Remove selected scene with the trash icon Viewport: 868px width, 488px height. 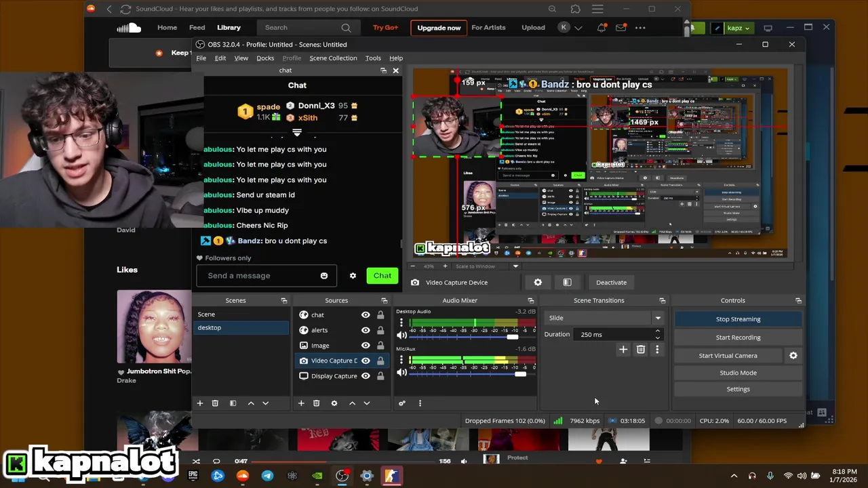pos(215,403)
